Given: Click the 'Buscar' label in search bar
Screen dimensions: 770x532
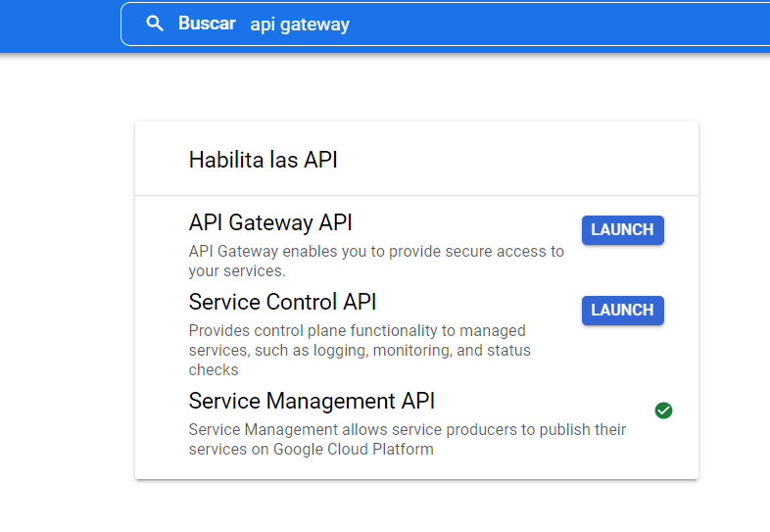Looking at the screenshot, I should click(x=207, y=24).
